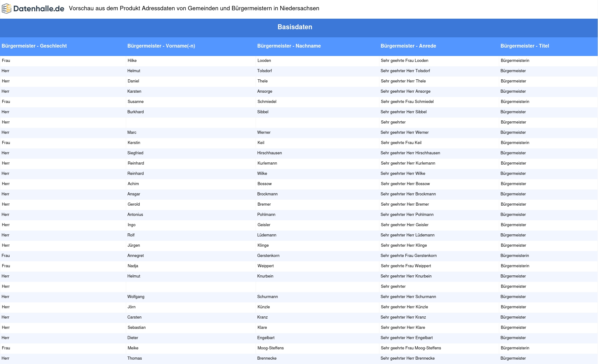The image size is (598, 364).
Task: Select the Moog-Steffens last name cell
Action: pyautogui.click(x=270, y=348)
